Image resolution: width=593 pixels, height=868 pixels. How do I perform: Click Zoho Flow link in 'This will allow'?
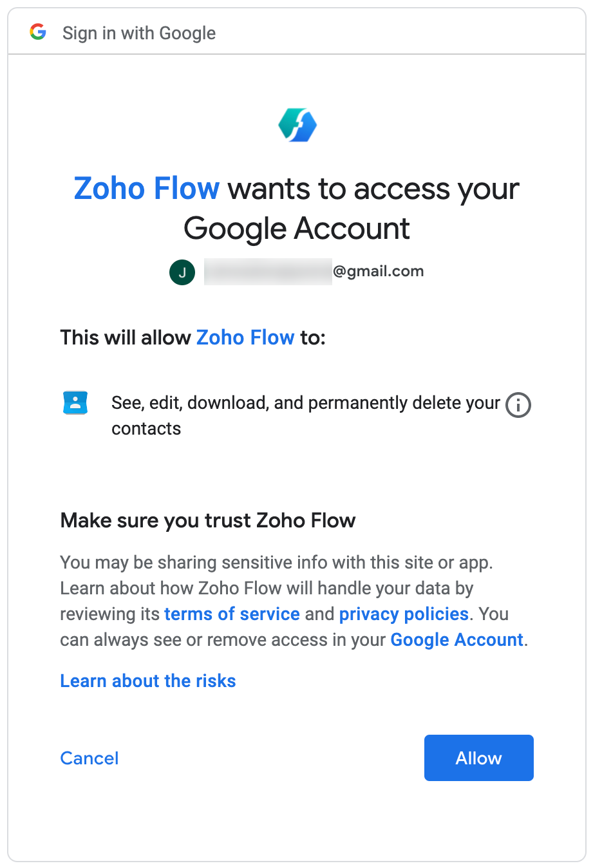click(245, 337)
